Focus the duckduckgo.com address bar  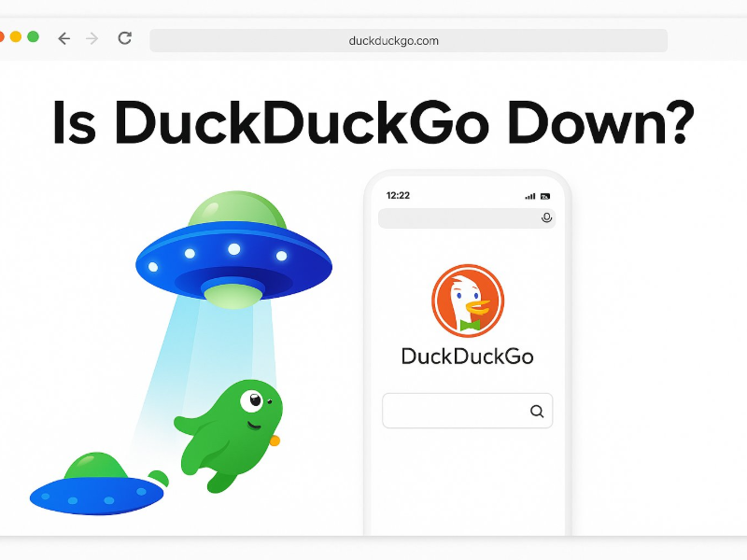[x=408, y=40]
